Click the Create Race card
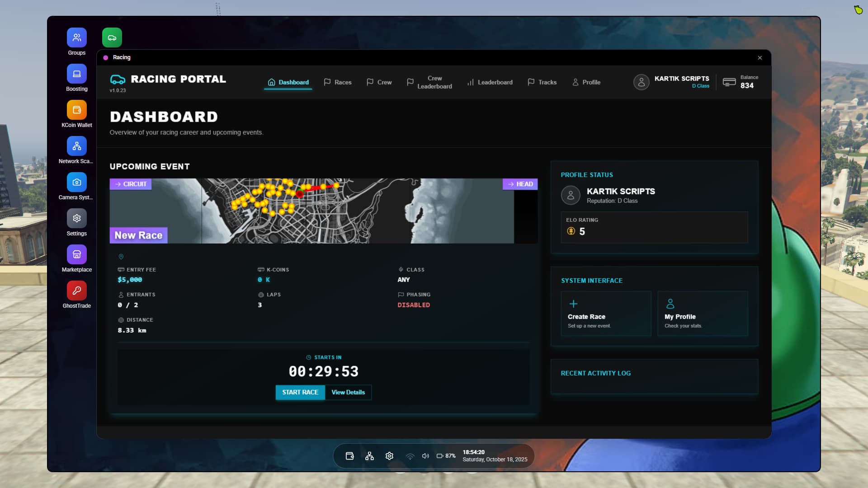868x488 pixels. point(606,314)
